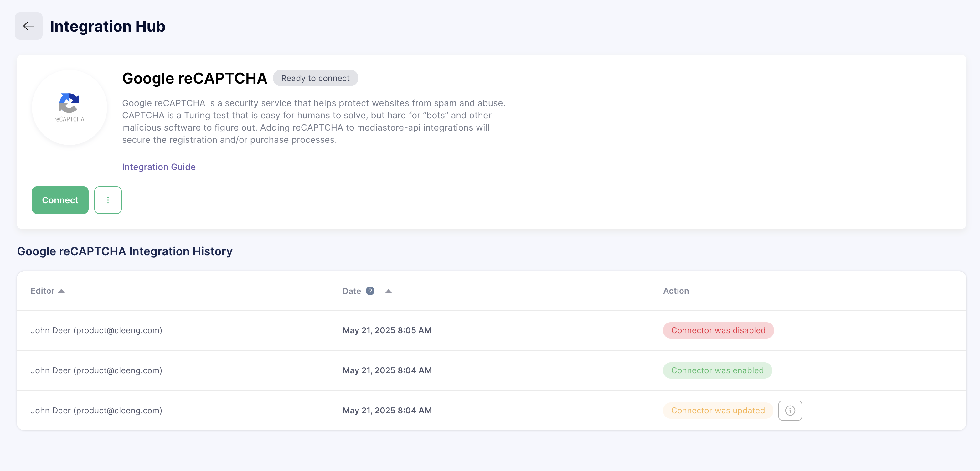Viewport: 980px width, 471px height.
Task: Click the Integration Hub page title
Action: pyautogui.click(x=108, y=26)
